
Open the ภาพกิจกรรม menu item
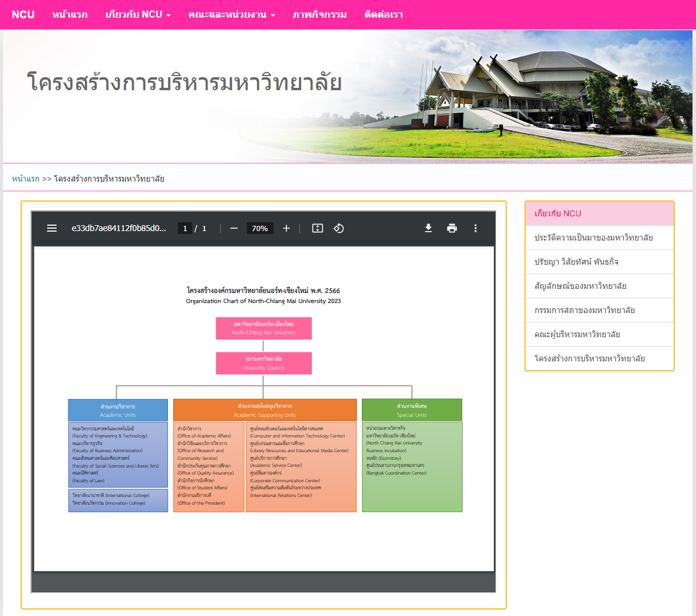pyautogui.click(x=319, y=15)
